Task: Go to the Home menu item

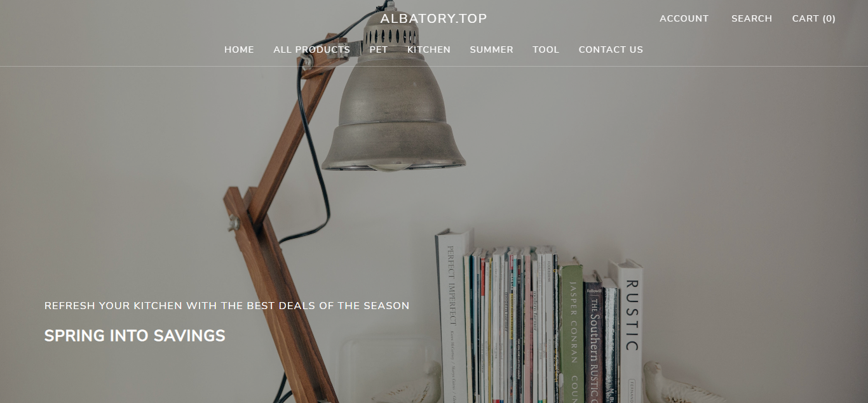Action: [239, 50]
